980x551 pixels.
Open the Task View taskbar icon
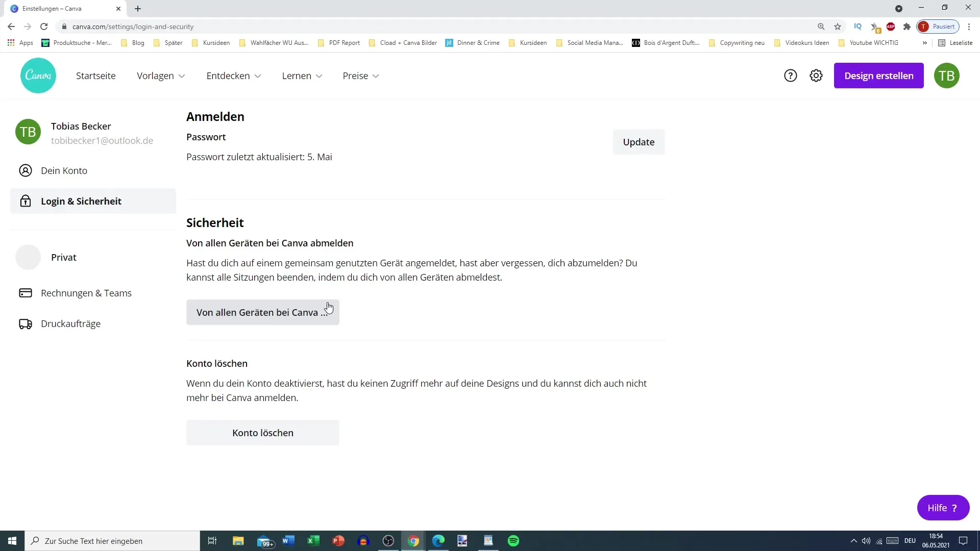pos(212,541)
